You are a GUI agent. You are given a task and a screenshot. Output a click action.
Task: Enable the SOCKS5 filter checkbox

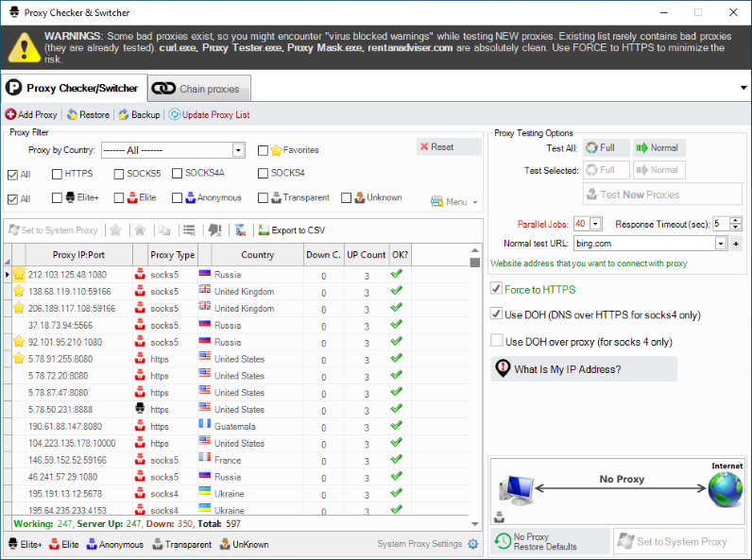pyautogui.click(x=119, y=174)
